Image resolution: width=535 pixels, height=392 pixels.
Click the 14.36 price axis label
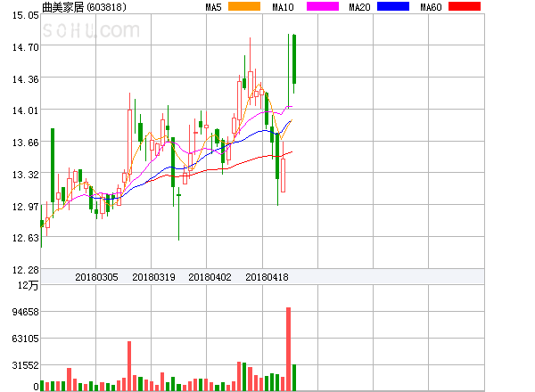point(26,79)
